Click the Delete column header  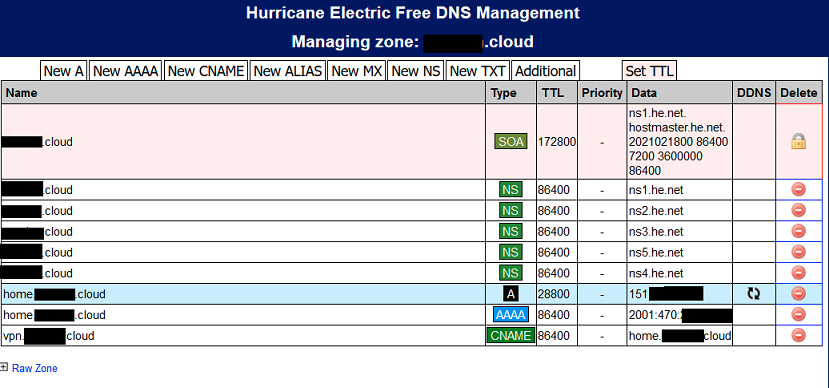point(799,93)
